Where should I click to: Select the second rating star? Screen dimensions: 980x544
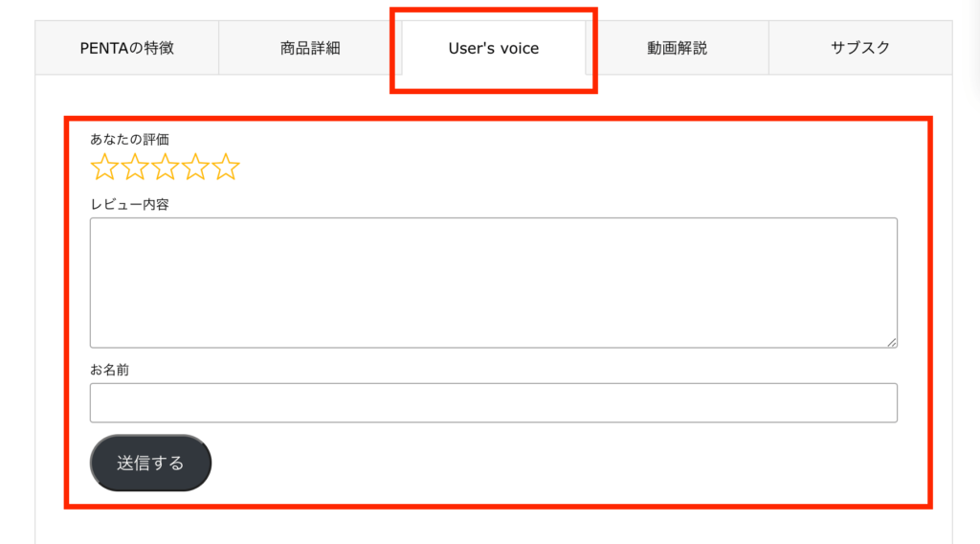[135, 167]
